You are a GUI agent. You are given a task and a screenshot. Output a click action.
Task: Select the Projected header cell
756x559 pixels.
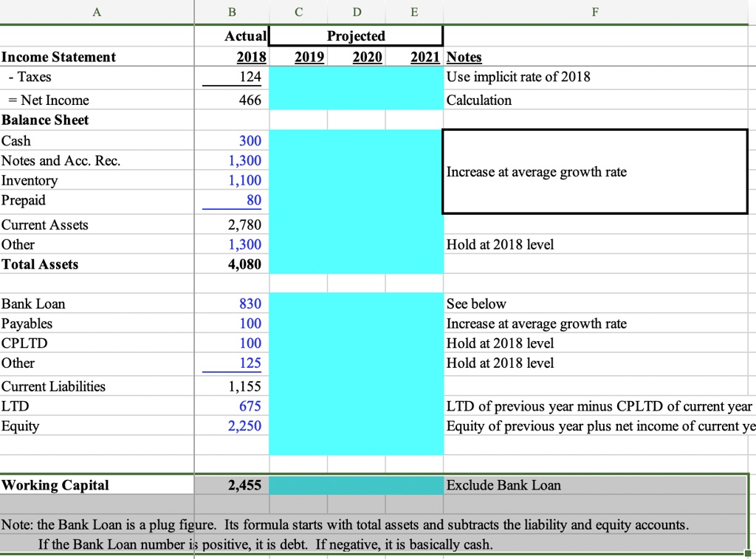pos(356,36)
